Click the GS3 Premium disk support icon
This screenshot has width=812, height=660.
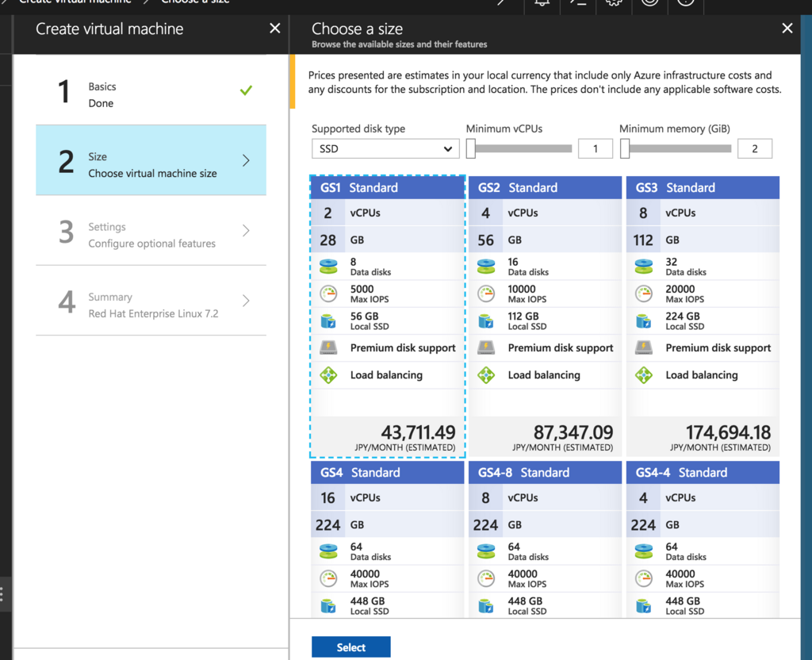point(644,347)
